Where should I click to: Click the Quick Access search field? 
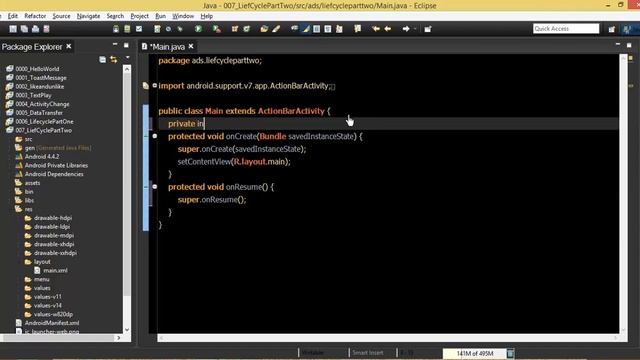[566, 29]
